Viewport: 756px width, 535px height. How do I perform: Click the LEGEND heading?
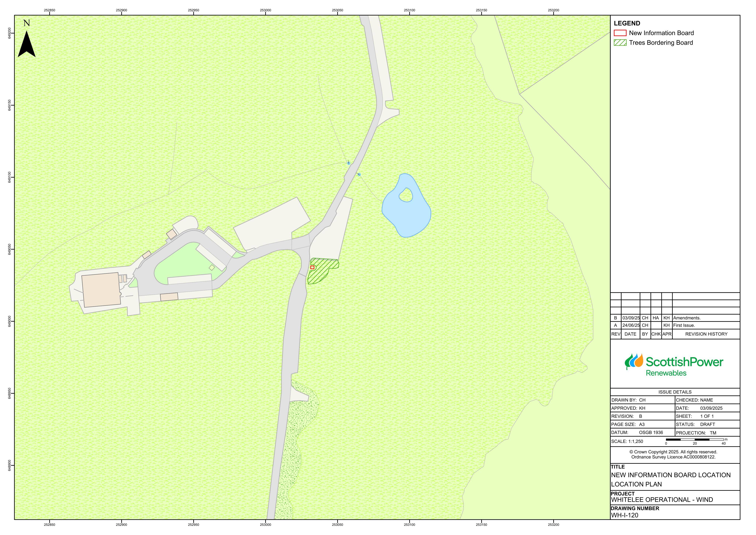pos(627,23)
